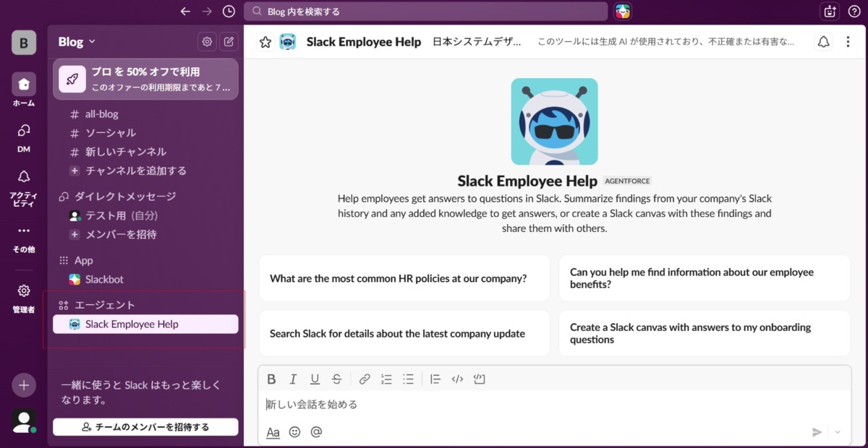Click メンバーを招待
The width and height of the screenshot is (868, 448).
point(145,234)
